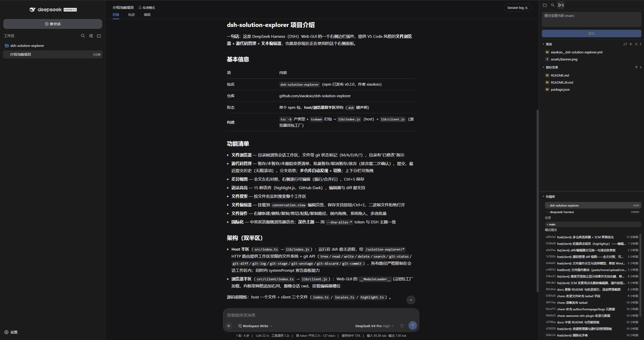Image resolution: width=644 pixels, height=340 pixels.
Task: Click the M status badge of README.md
Action: click(x=547, y=75)
